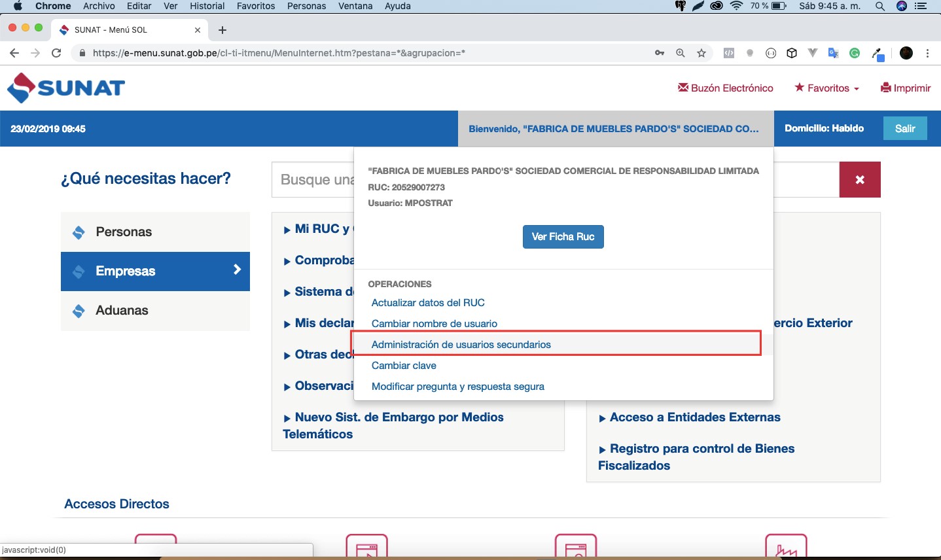The width and height of the screenshot is (941, 560).
Task: Open Chrome three-dot menu
Action: coord(928,54)
